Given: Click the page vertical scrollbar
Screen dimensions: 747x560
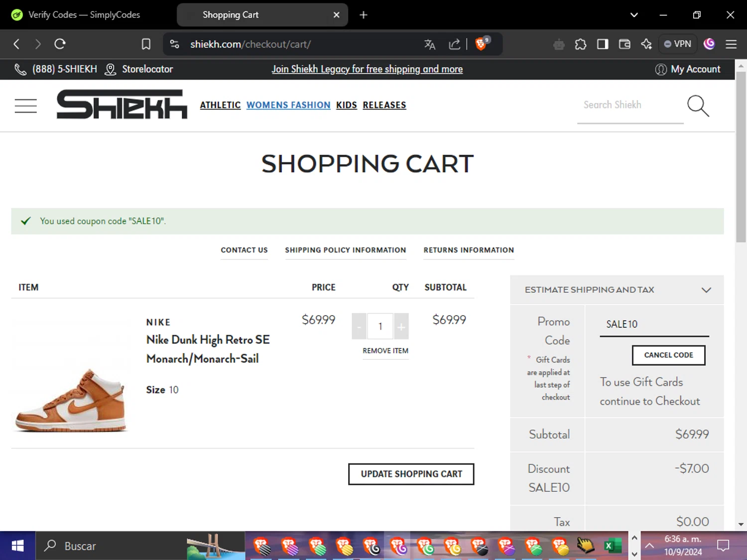Looking at the screenshot, I should point(741,157).
